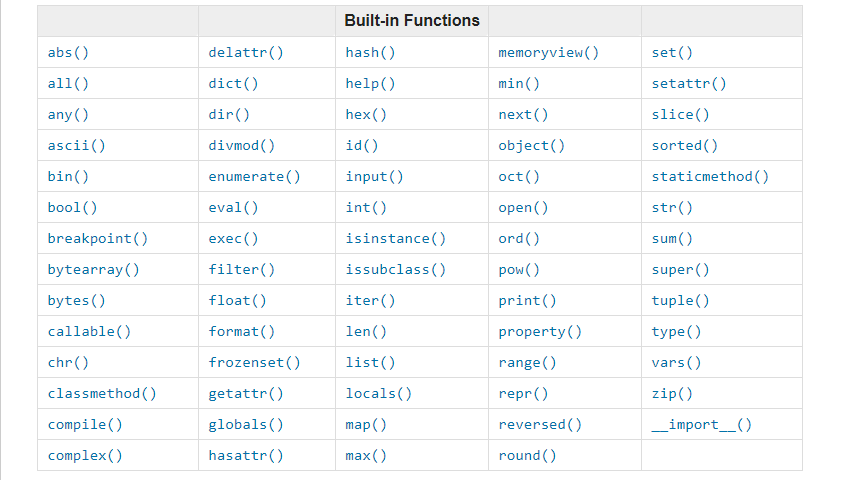Open the filter() link
846x480 pixels.
242,270
